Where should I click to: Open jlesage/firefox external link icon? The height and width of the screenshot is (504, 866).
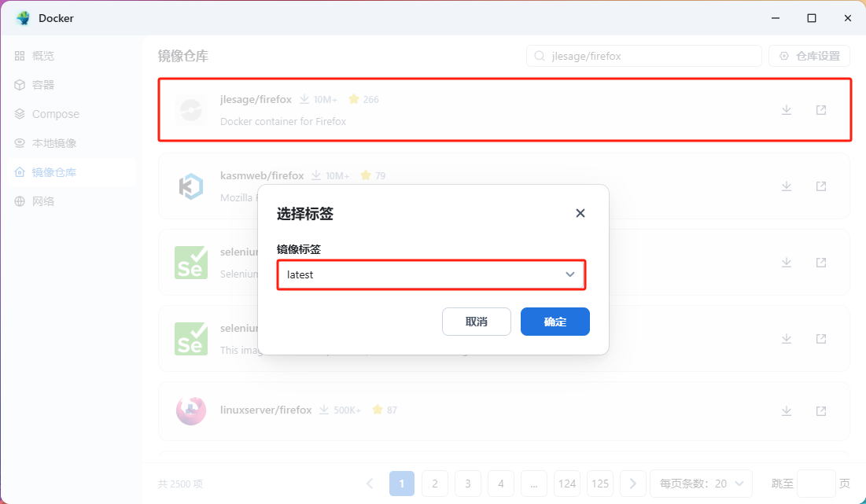[x=821, y=110]
